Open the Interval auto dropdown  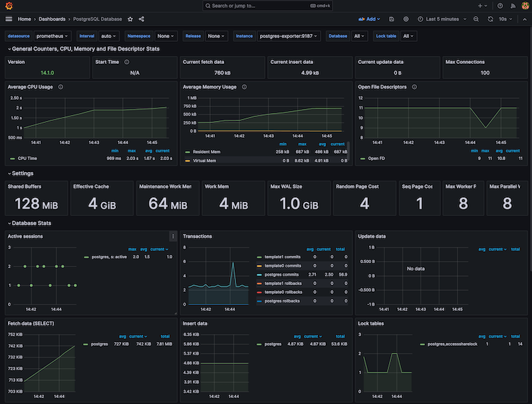click(108, 36)
